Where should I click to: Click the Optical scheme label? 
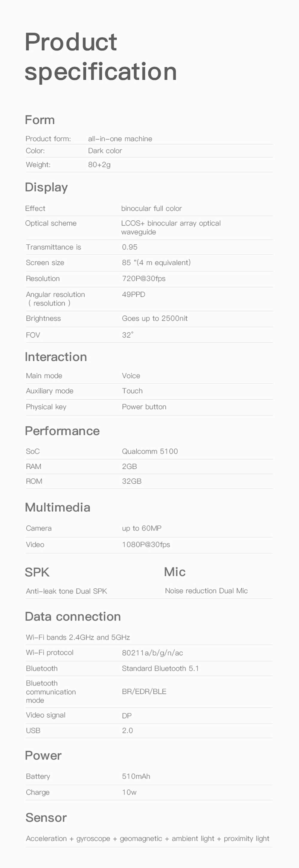(x=51, y=223)
